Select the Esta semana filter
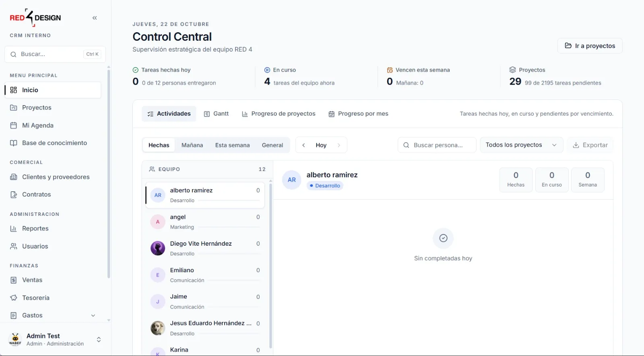Image resolution: width=644 pixels, height=356 pixels. tap(232, 145)
